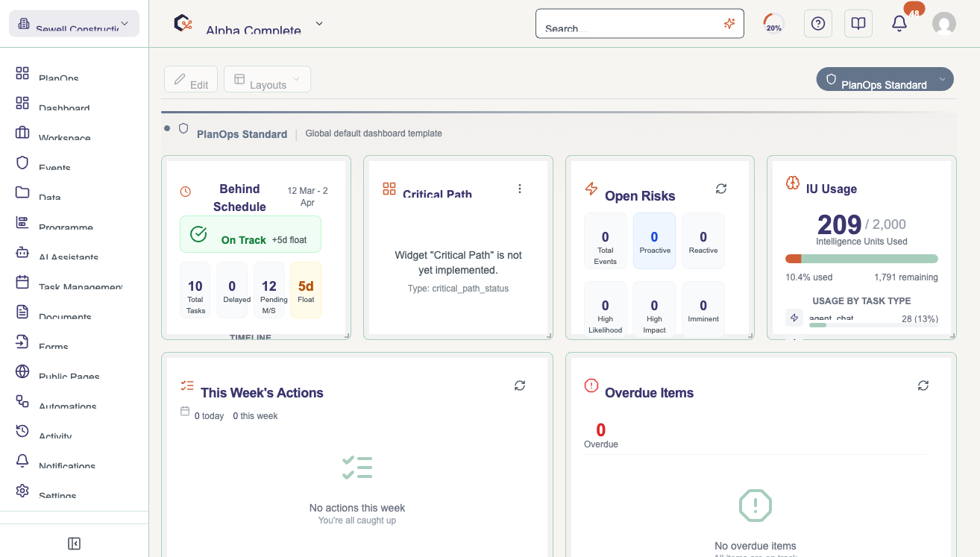Open the PlanOps Standard template selector
The image size is (980, 557).
coord(885,79)
